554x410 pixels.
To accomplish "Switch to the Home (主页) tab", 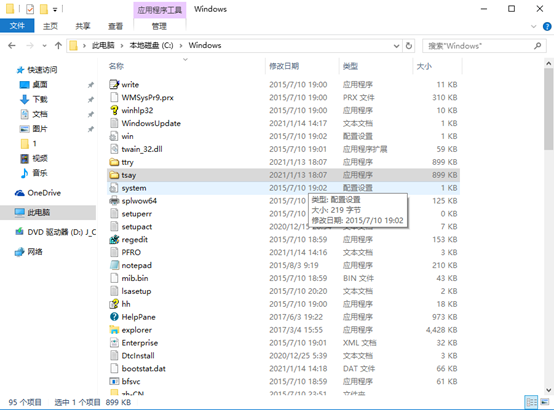I will (50, 26).
